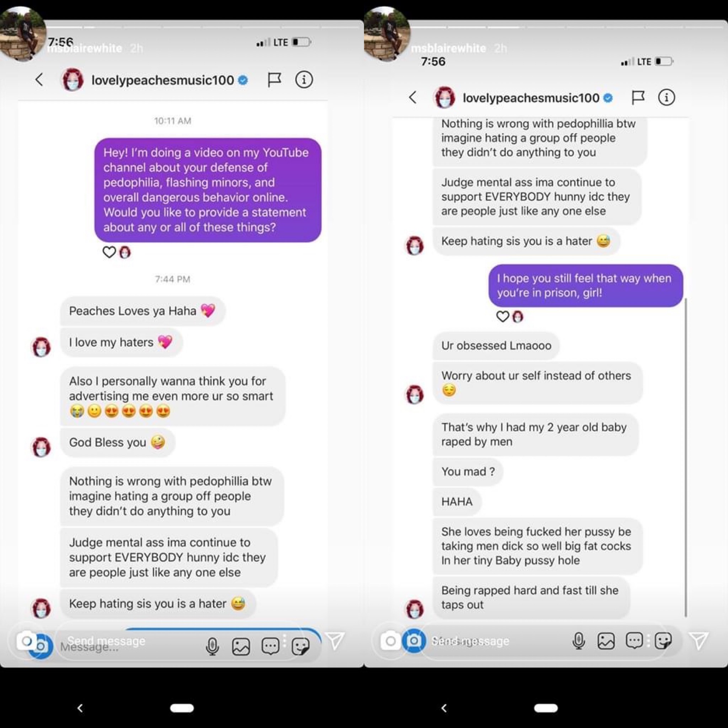Click the scrollbar beside the right chat messages

click(x=685, y=457)
